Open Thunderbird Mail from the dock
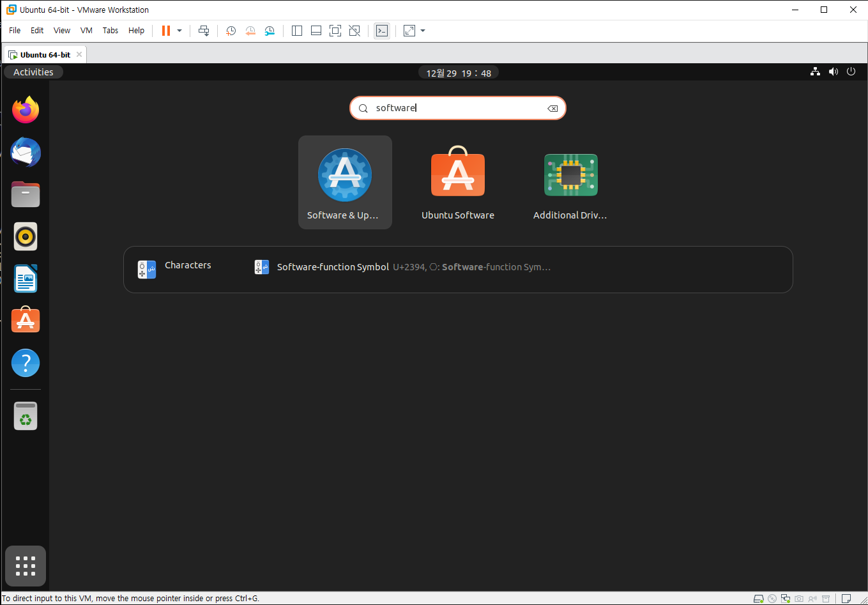868x605 pixels. pyautogui.click(x=26, y=152)
